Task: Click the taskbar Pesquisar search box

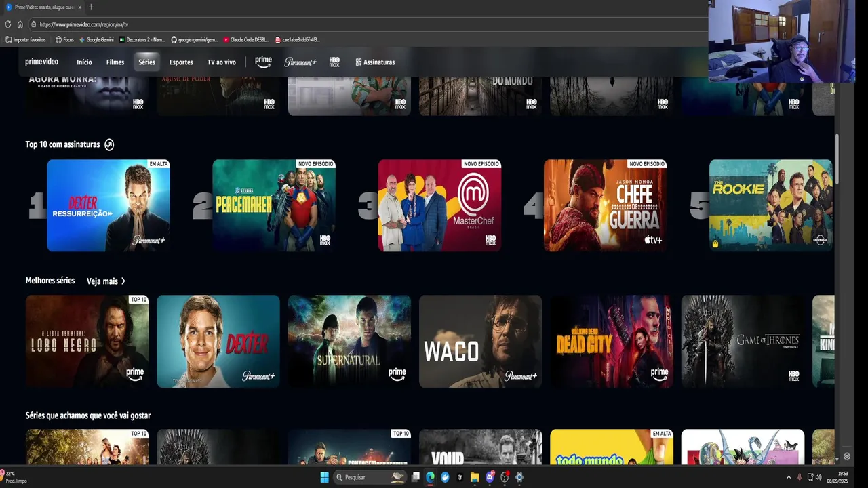Action: coord(371,477)
